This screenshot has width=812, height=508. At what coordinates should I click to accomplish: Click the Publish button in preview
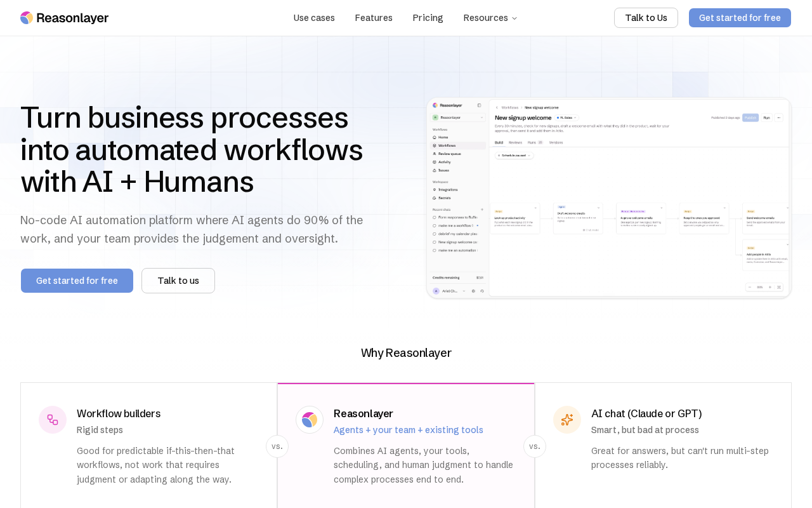tap(750, 117)
